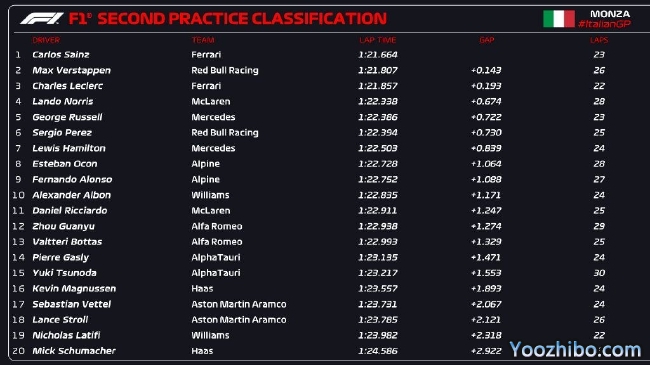Click the LAPS column header
Image resolution: width=650 pixels, height=365 pixels.
point(599,40)
